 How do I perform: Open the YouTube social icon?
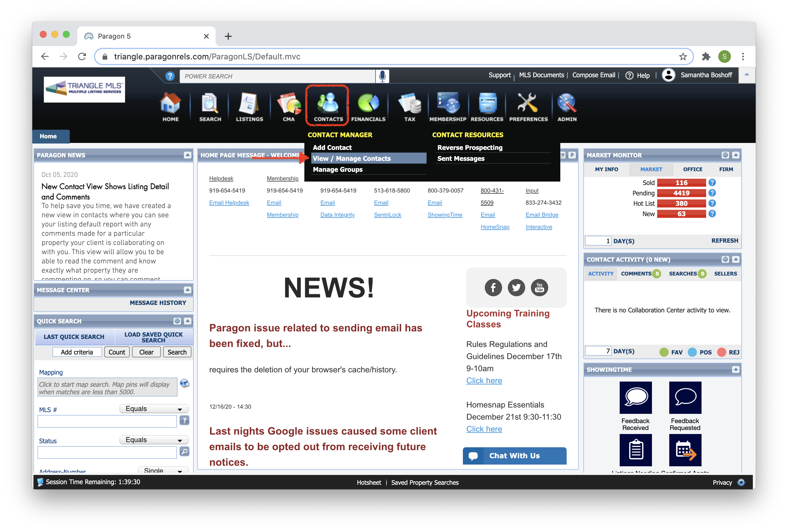[539, 288]
